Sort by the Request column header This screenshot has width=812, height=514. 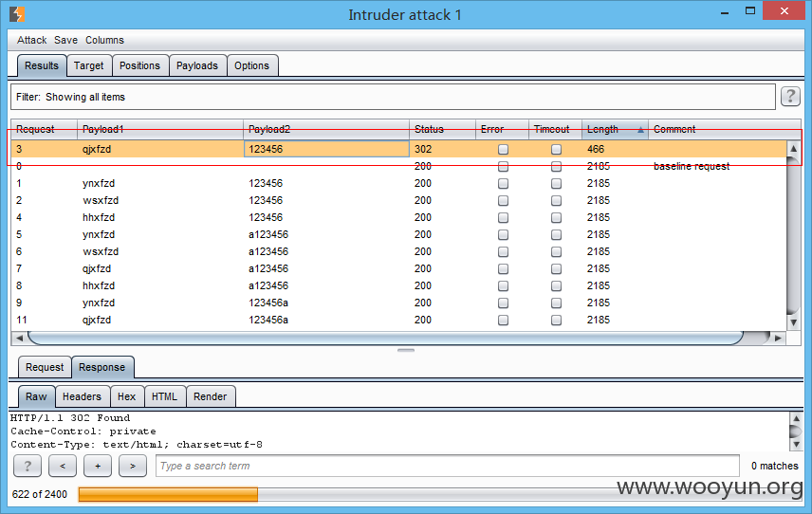pos(44,129)
